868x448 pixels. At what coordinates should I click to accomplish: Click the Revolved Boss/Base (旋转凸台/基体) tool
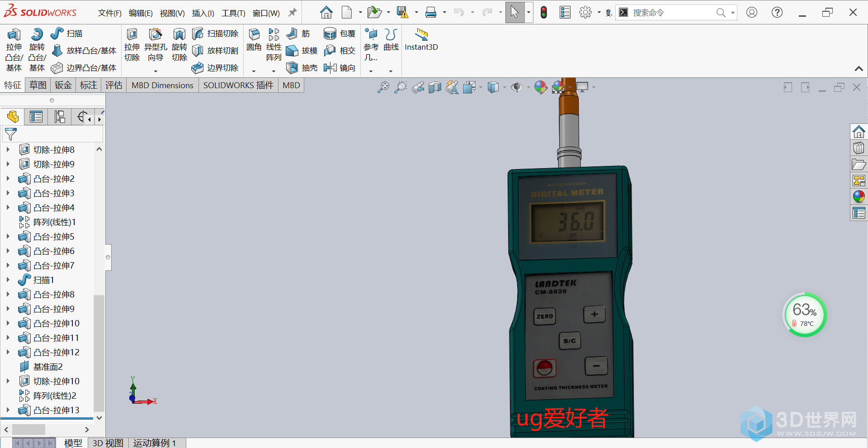(x=37, y=50)
